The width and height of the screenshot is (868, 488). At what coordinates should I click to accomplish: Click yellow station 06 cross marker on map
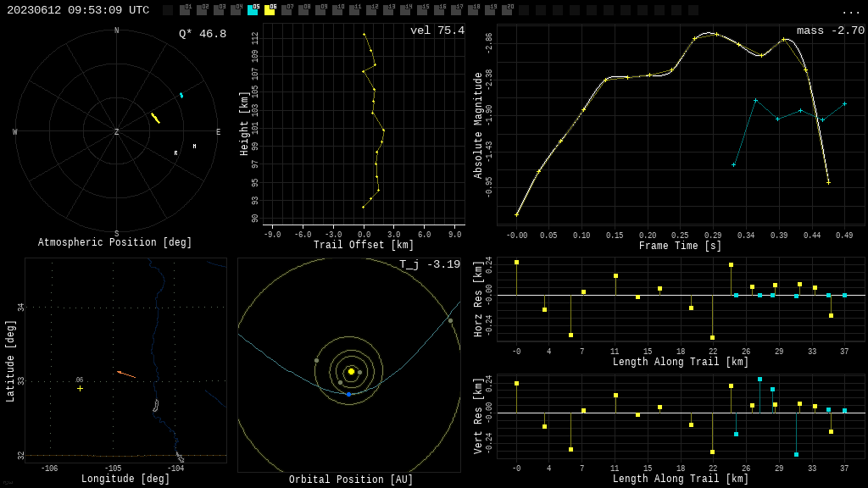click(81, 389)
